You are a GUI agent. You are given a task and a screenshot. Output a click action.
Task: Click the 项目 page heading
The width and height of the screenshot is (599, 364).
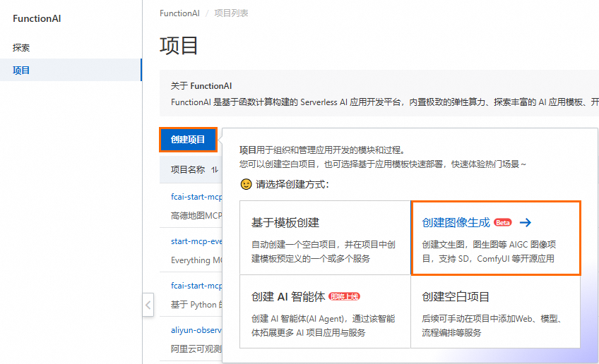(179, 45)
